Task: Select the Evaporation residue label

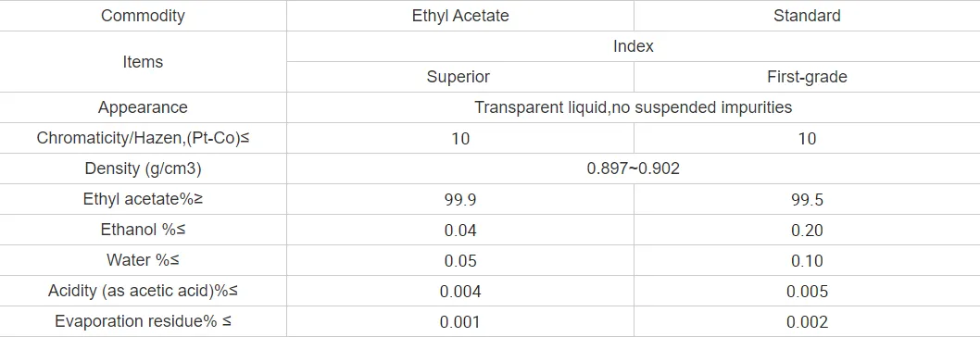Action: click(144, 321)
